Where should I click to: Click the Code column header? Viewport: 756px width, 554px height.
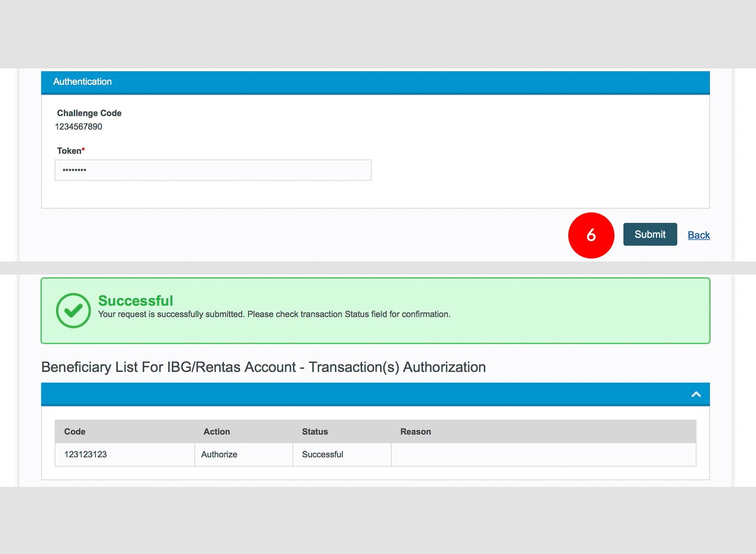click(x=75, y=431)
